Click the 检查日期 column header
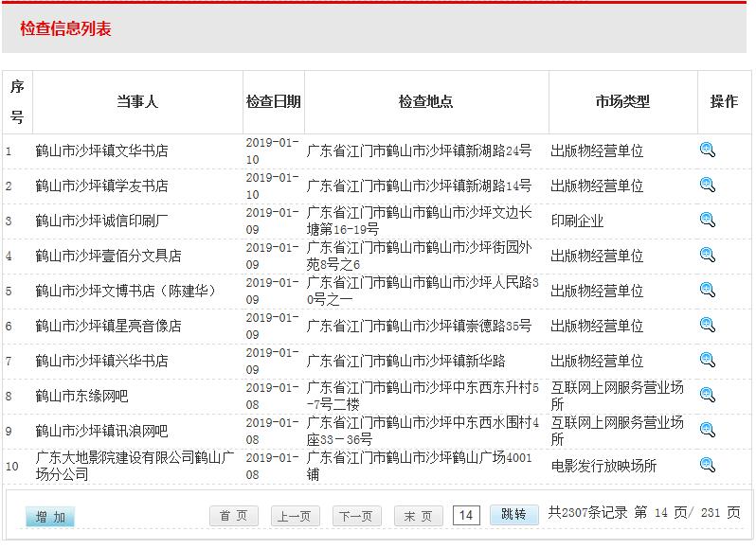This screenshot has width=756, height=549. [274, 102]
